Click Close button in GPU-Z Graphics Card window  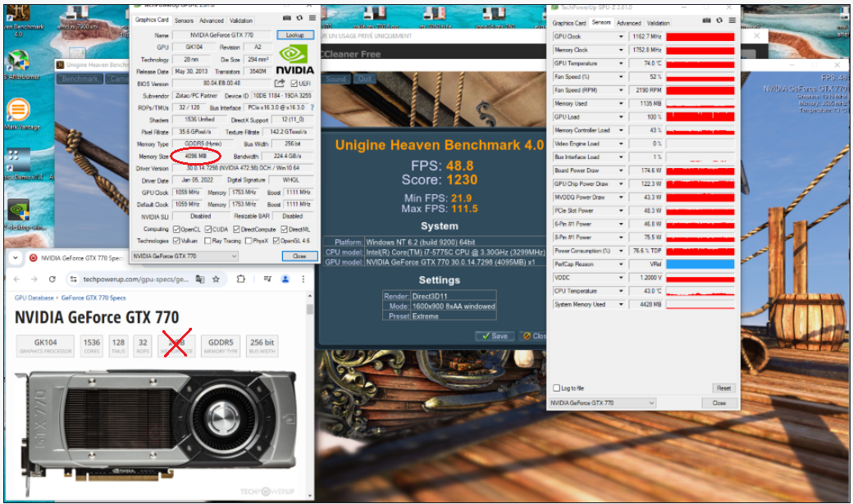pyautogui.click(x=299, y=256)
